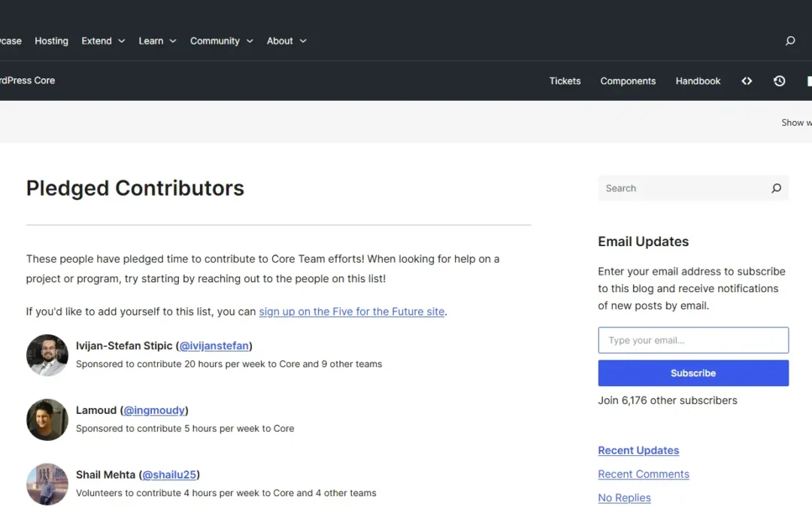812x508 pixels.
Task: Open Shail Mehta's avatar photo
Action: pos(47,484)
